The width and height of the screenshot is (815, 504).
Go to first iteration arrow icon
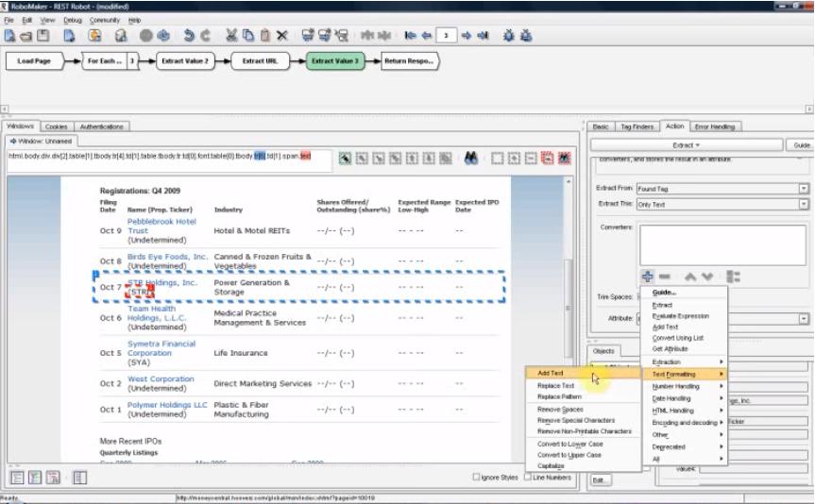click(410, 35)
